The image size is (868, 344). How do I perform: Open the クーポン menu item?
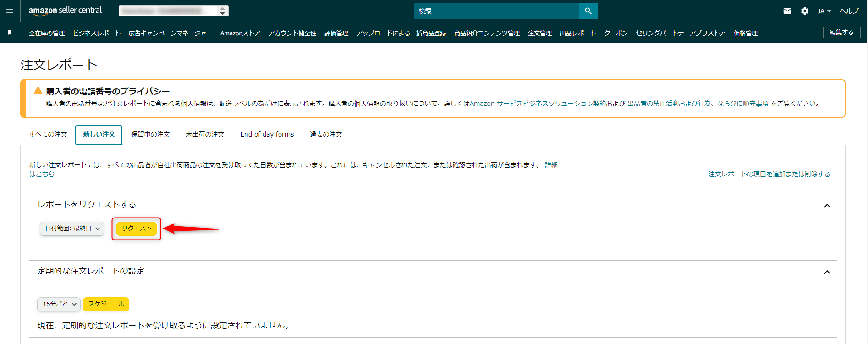[616, 33]
